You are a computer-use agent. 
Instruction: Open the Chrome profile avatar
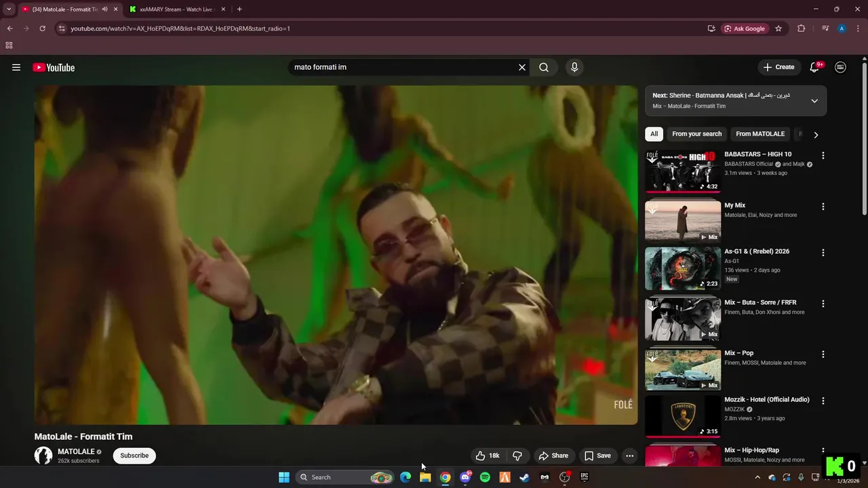(x=842, y=28)
